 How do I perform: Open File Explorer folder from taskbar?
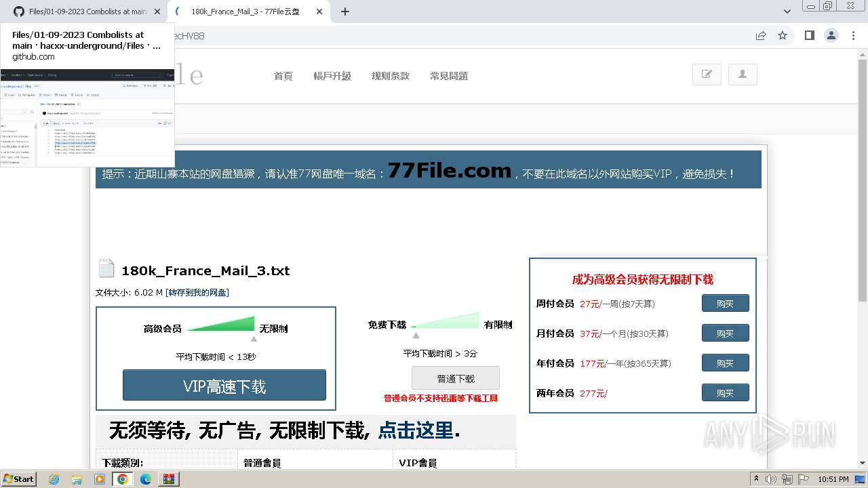point(77,479)
